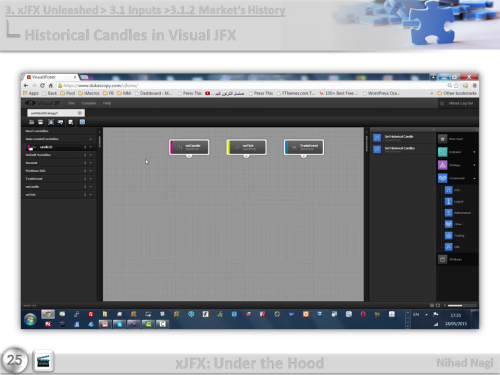Open the Compiler menu
The width and height of the screenshot is (500, 375).
[x=89, y=103]
